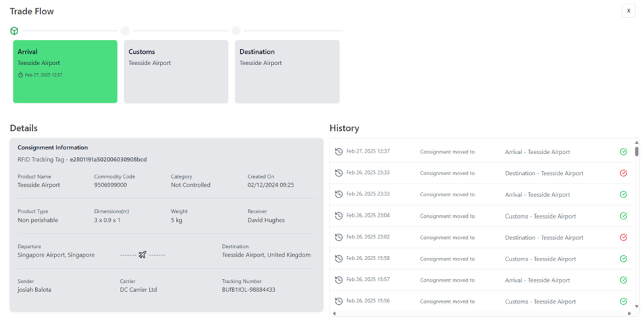Click green check status for Feb 27 12:37
644x325 pixels.
(x=623, y=151)
